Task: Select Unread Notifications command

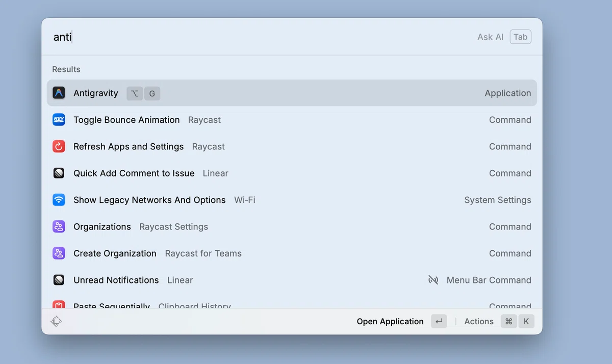Action: coord(292,280)
